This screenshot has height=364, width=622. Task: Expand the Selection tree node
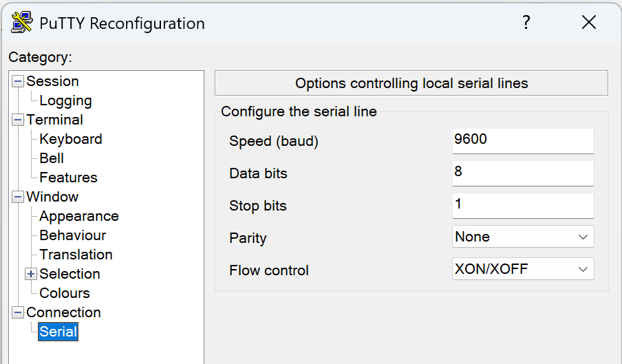(x=31, y=274)
